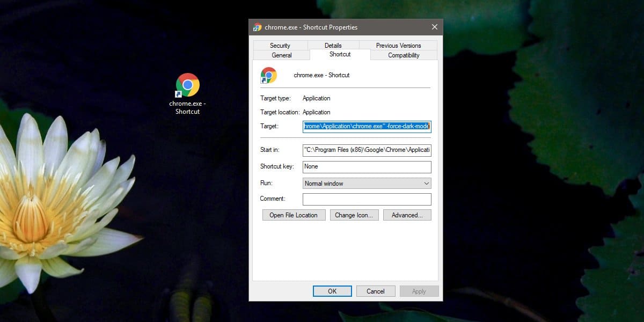Open the Previous Versions tab

398,46
